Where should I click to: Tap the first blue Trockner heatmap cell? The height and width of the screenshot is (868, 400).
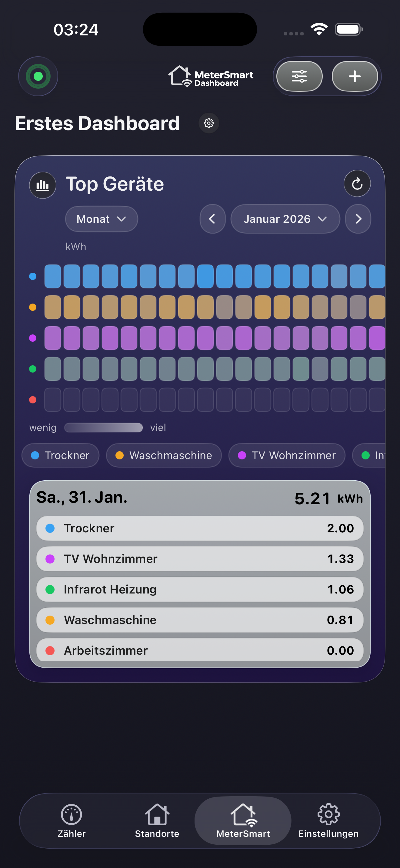tap(53, 276)
